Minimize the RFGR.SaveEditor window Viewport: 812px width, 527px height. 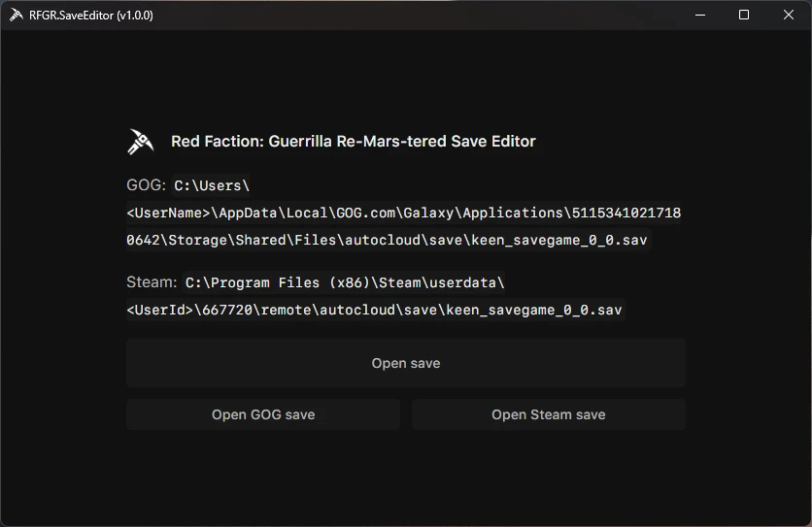[700, 15]
